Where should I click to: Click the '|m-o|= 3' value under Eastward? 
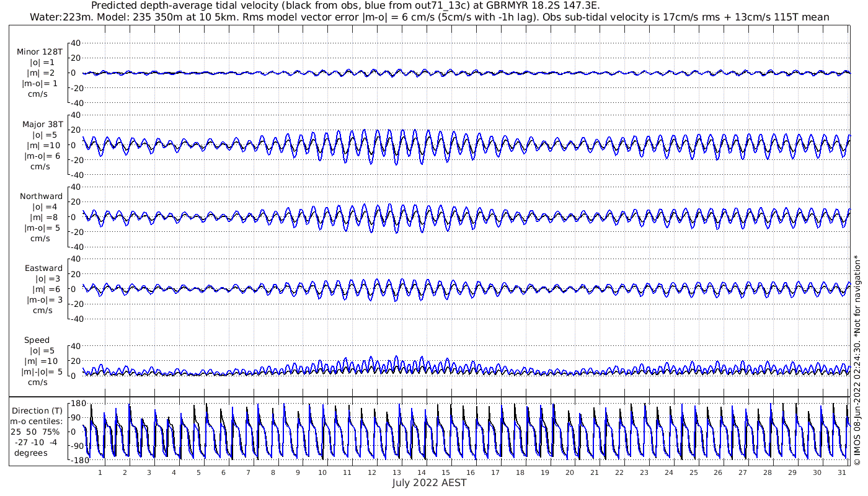(x=43, y=300)
